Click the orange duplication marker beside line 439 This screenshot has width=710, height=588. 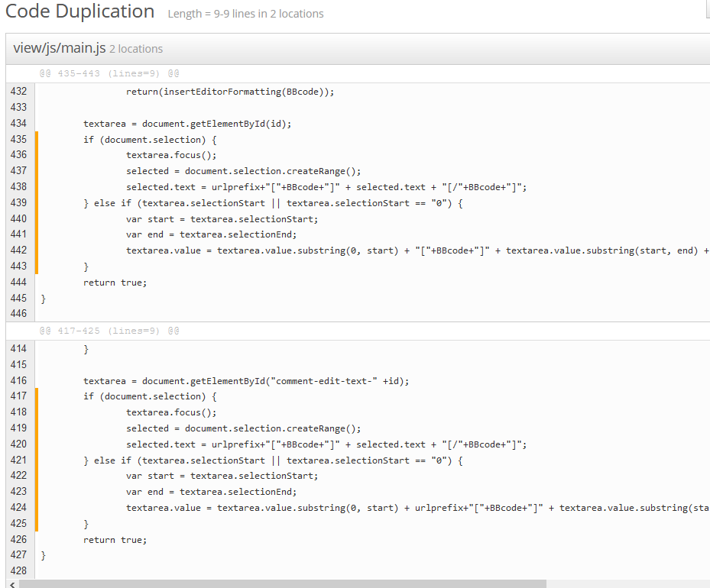36,203
